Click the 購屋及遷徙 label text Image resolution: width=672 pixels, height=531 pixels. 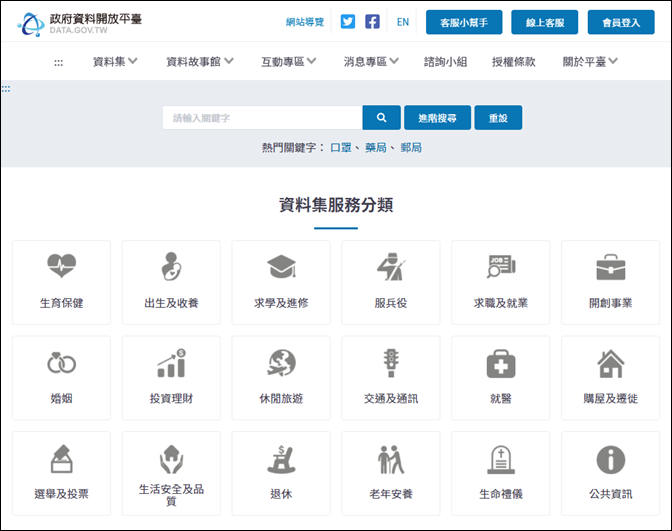click(611, 399)
